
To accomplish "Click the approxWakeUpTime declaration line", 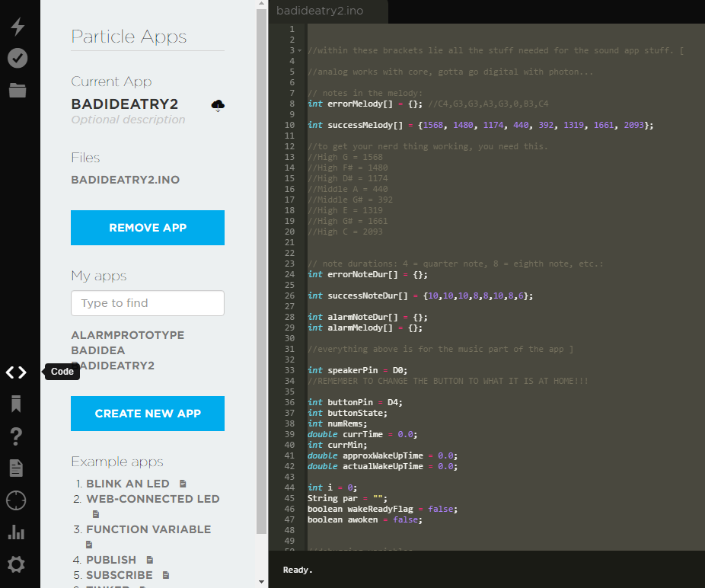I will pyautogui.click(x=383, y=455).
